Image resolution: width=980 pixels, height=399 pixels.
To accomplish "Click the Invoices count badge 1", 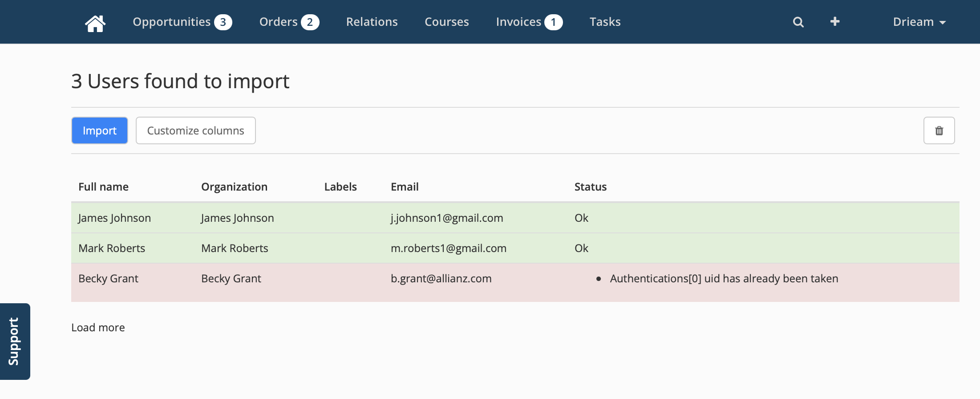I will (554, 22).
